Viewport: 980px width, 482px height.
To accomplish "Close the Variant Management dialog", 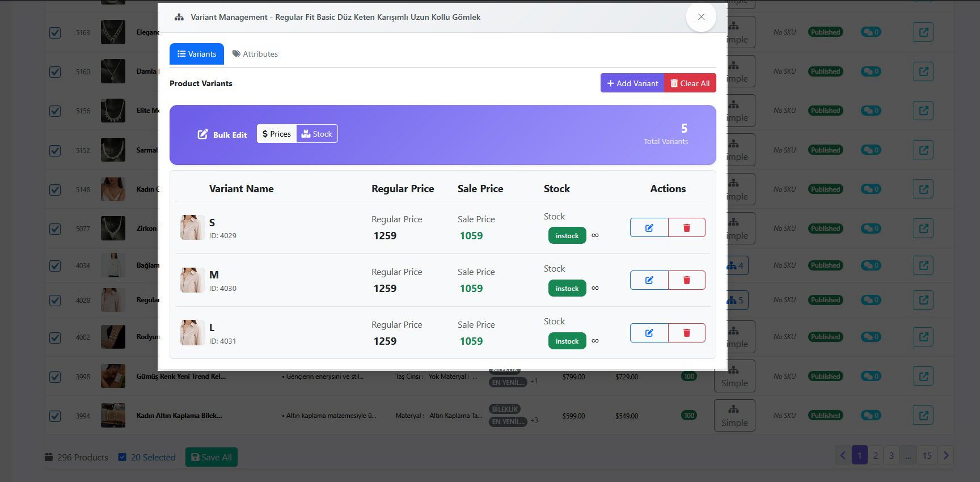I will [701, 17].
